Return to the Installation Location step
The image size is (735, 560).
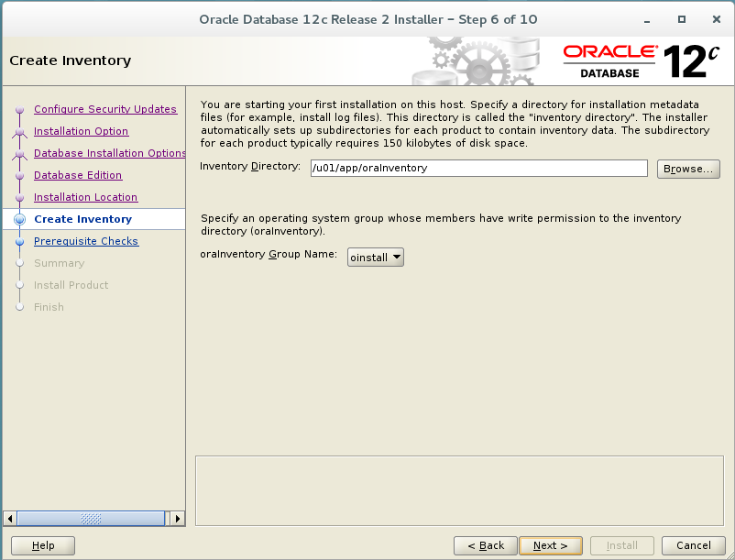(86, 197)
